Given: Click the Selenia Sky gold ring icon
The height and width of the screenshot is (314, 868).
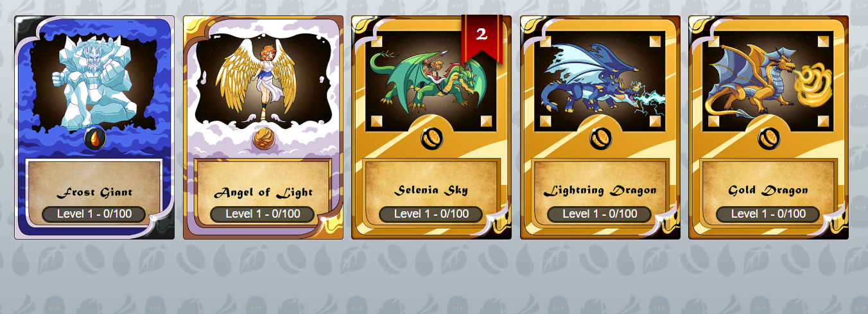Looking at the screenshot, I should pyautogui.click(x=431, y=139).
